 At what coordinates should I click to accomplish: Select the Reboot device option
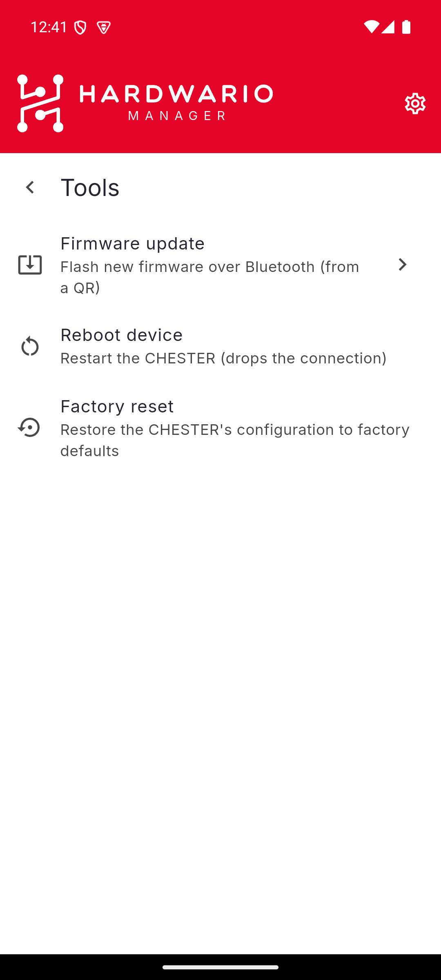coord(220,346)
